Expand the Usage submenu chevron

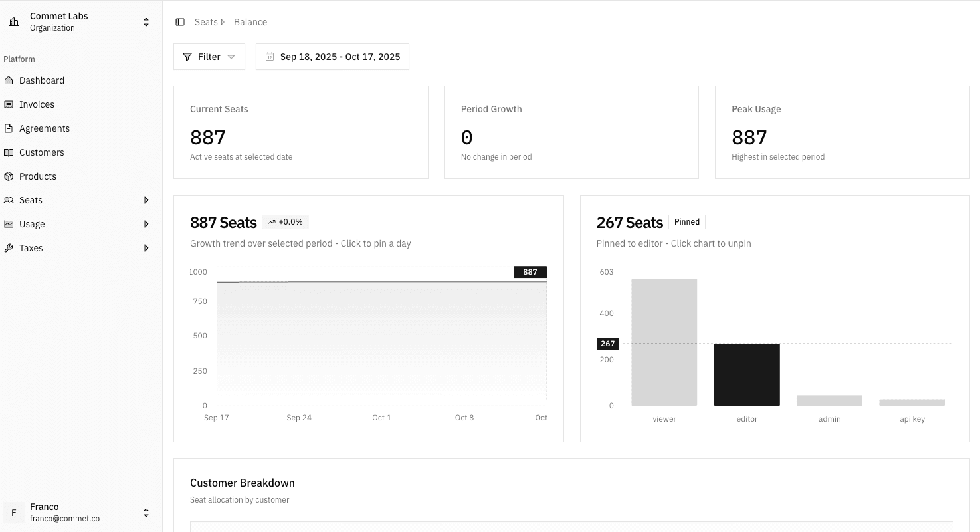tap(147, 223)
